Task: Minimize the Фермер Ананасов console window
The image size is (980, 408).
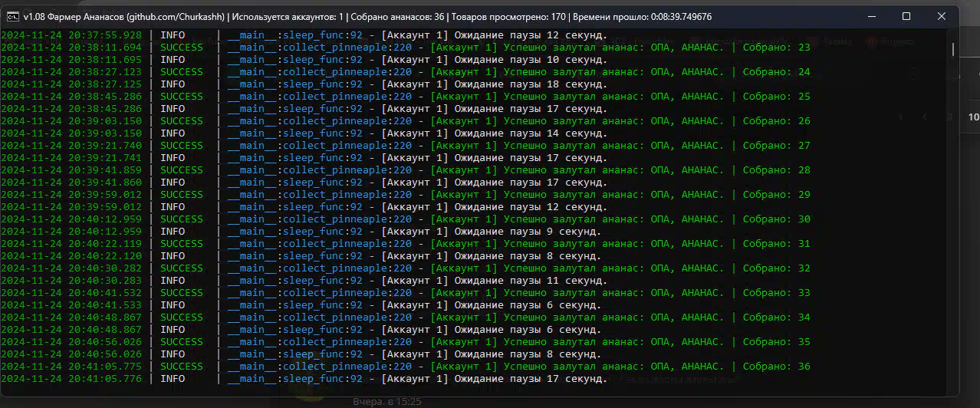Action: tap(870, 16)
